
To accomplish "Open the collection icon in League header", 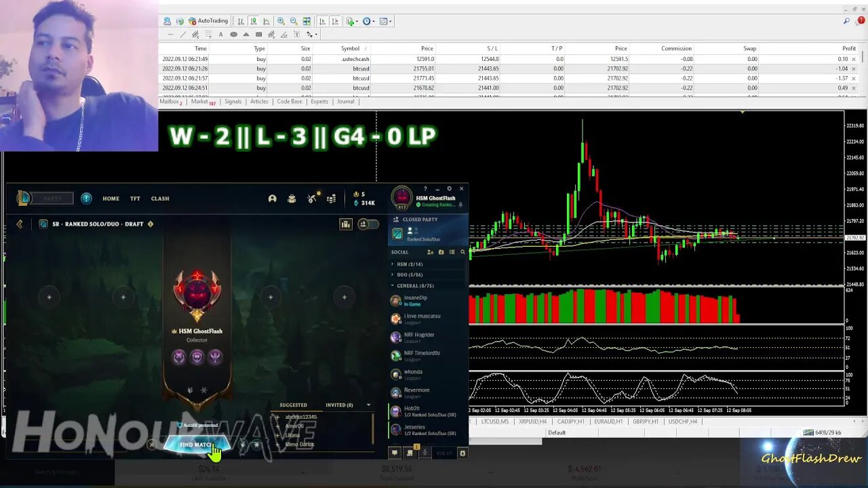I will pyautogui.click(x=292, y=199).
